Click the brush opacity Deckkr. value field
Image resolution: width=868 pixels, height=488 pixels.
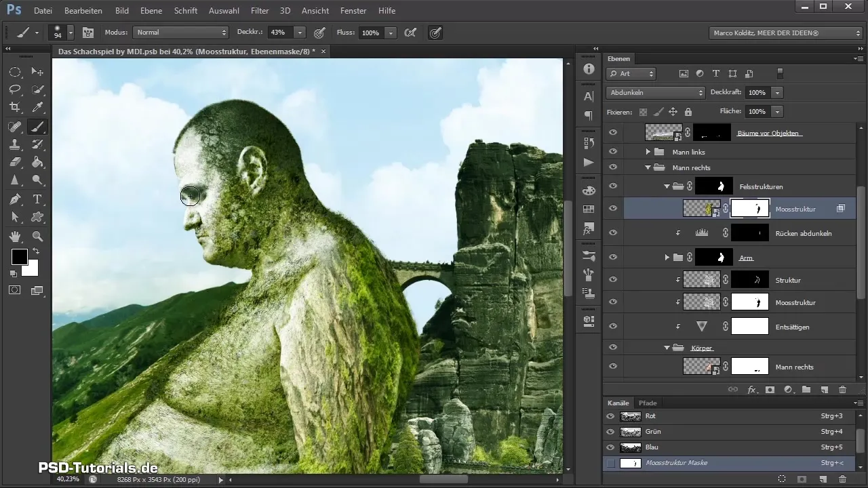279,32
